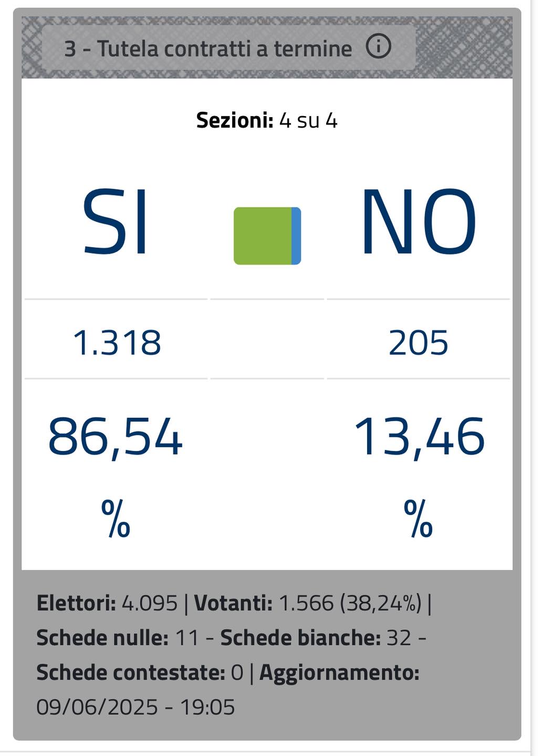This screenshot has width=542, height=756.
Task: Click the large SI label
Action: [x=116, y=222]
